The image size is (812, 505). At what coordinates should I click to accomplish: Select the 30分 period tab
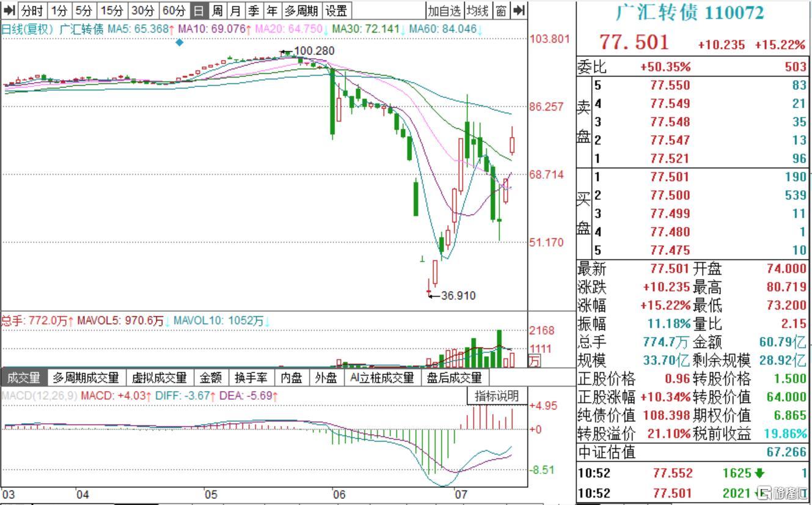pyautogui.click(x=143, y=10)
